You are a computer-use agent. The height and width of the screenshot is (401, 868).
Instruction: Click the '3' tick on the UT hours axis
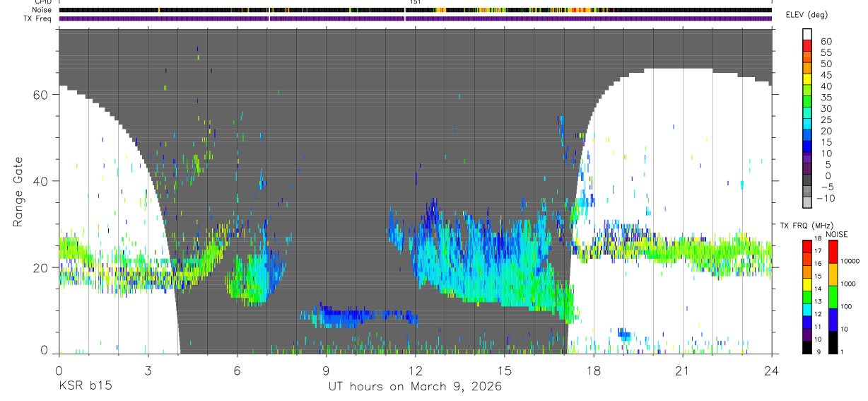(148, 370)
